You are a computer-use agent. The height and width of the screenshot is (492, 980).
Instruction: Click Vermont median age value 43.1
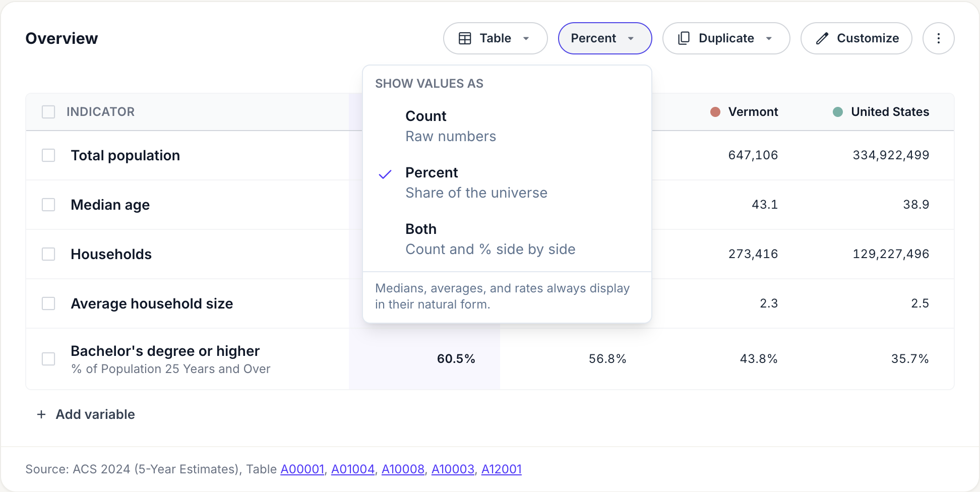coord(765,205)
